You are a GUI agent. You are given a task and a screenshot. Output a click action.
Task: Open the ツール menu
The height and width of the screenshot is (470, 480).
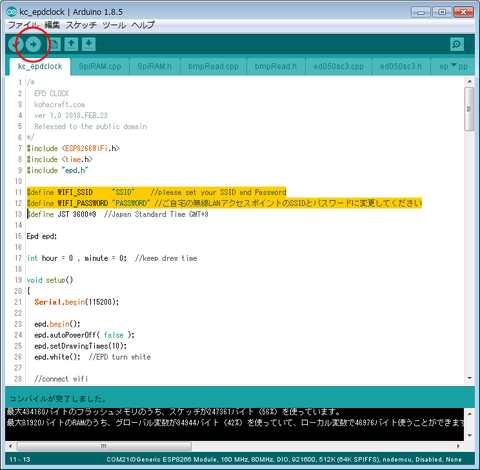pyautogui.click(x=114, y=25)
